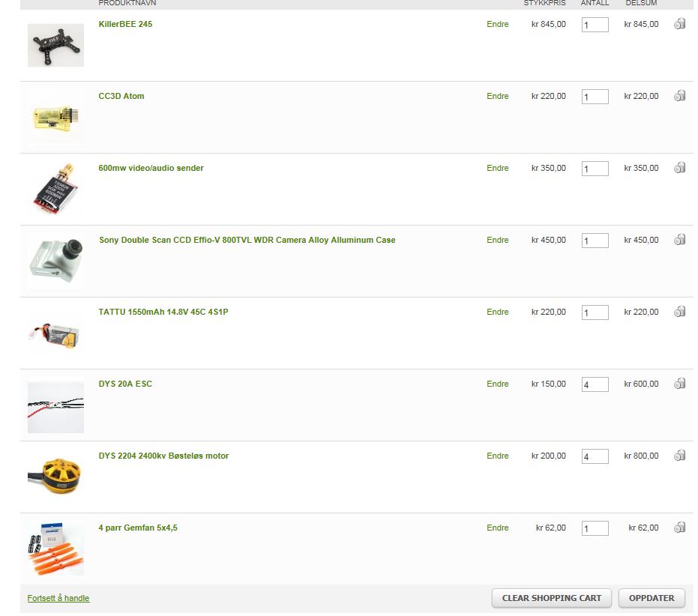Viewport: 698px width, 616px height.
Task: Remove KillerBEE 245 using its trash icon
Action: pyautogui.click(x=679, y=23)
